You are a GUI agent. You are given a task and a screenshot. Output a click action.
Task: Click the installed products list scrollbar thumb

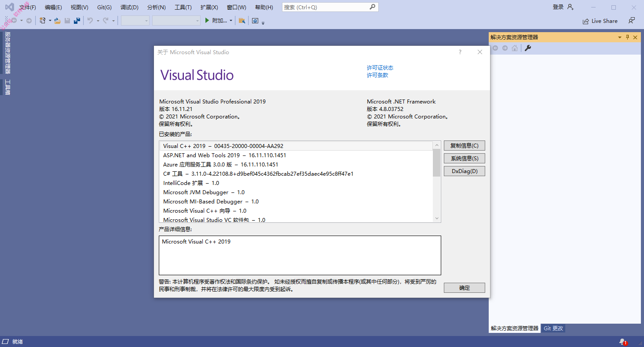point(436,162)
